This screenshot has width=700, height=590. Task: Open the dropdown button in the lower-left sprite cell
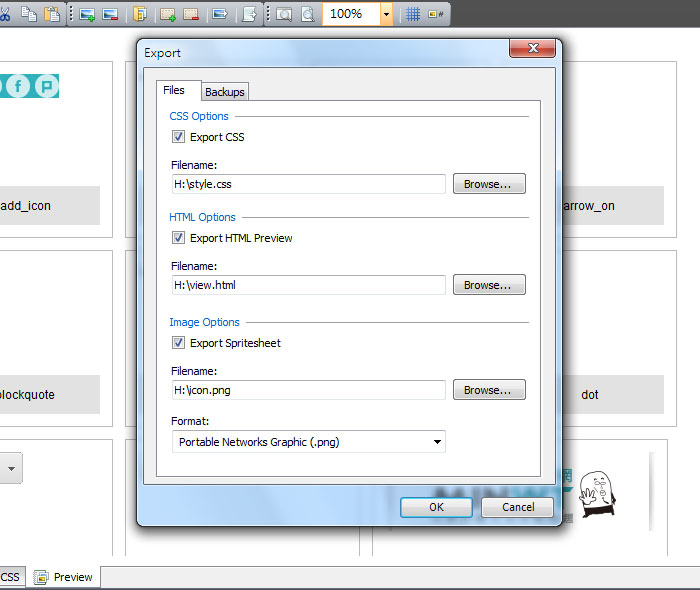pos(11,469)
